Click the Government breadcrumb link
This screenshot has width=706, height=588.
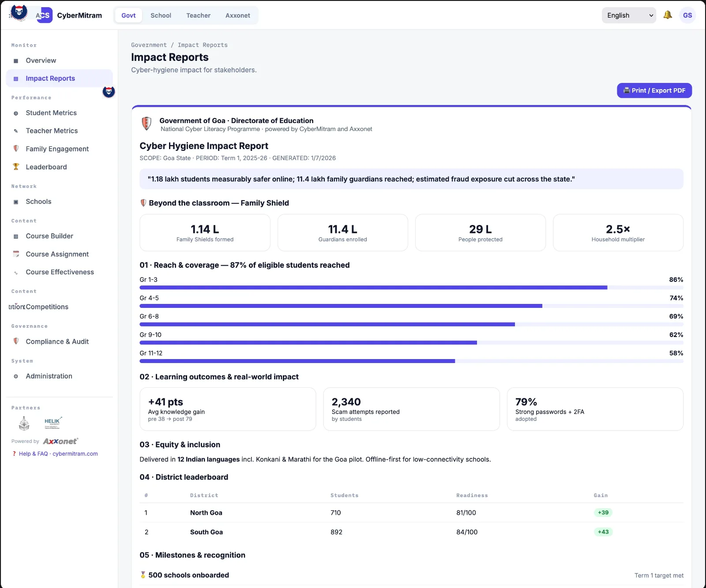click(149, 45)
